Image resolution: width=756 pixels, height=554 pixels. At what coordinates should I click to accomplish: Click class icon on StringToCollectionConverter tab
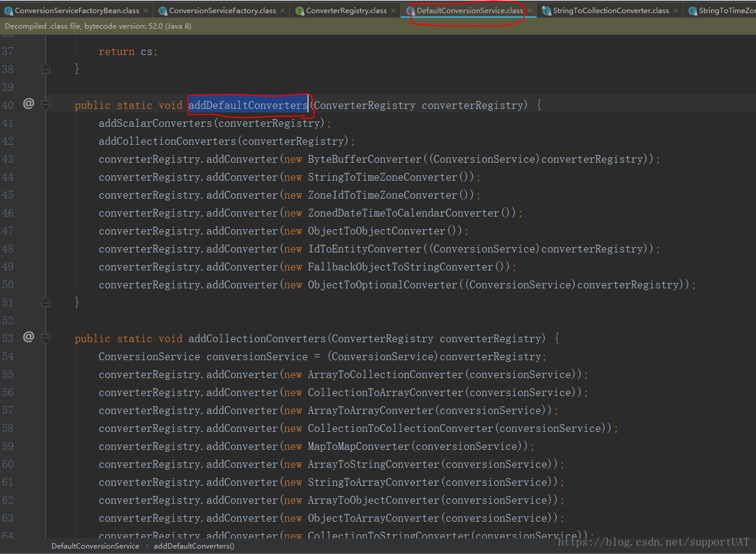coord(547,11)
